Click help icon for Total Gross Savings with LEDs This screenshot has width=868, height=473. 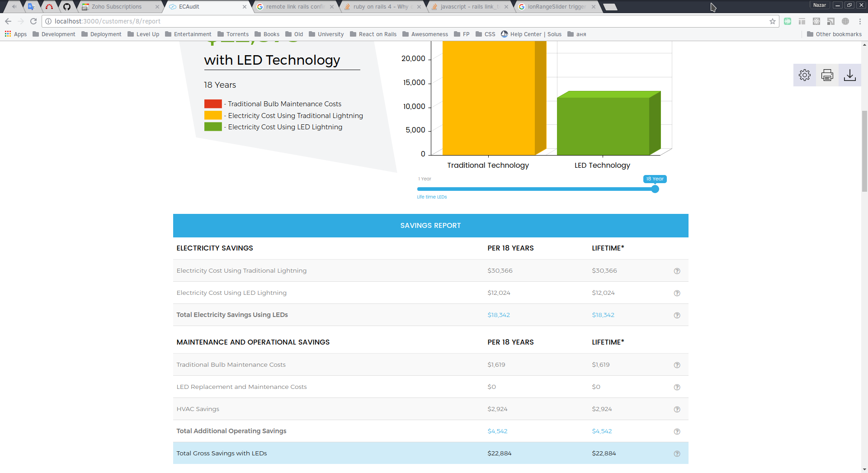677,454
